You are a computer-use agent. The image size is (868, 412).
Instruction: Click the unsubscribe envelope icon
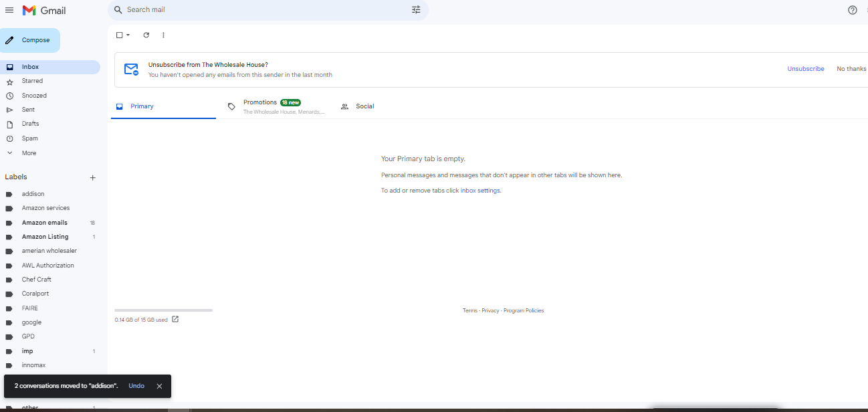click(x=131, y=70)
